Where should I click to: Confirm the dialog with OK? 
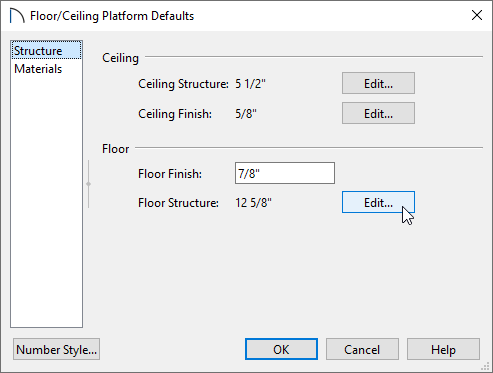pos(281,349)
